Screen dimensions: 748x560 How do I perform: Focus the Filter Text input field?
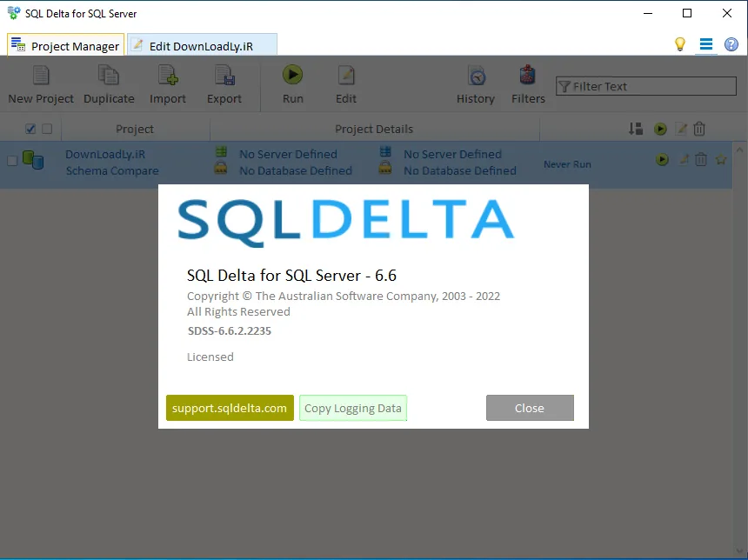pos(646,86)
